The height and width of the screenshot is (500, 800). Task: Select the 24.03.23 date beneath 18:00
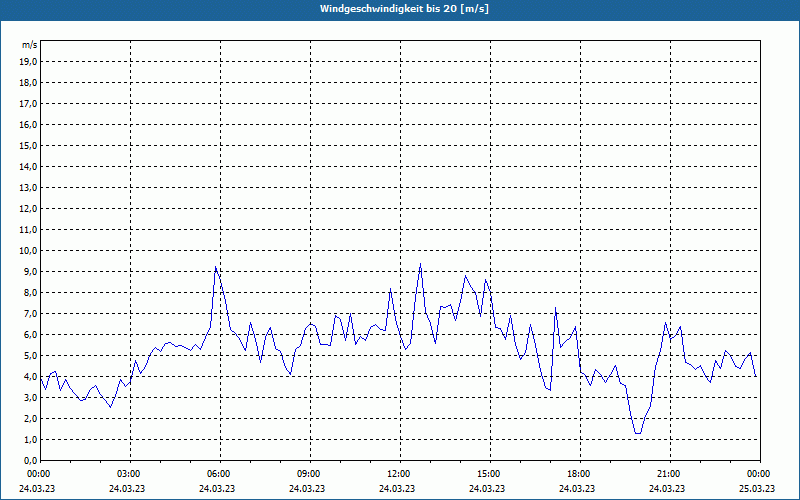(x=577, y=488)
